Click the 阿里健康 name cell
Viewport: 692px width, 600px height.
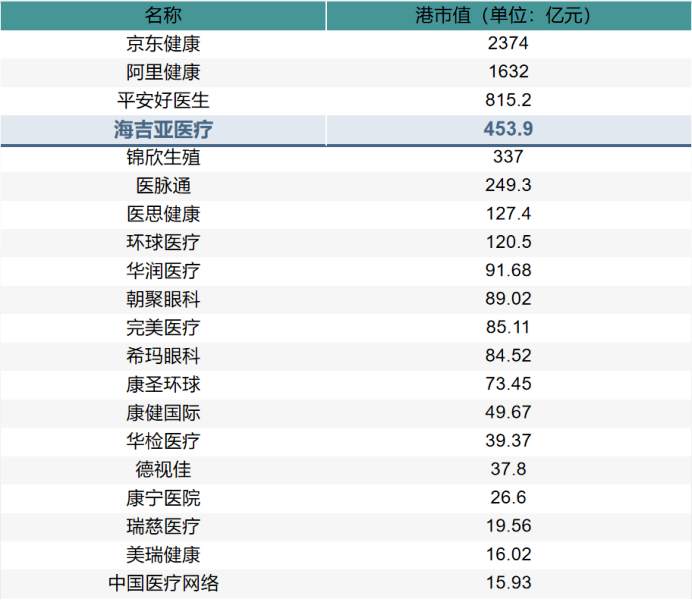[163, 72]
